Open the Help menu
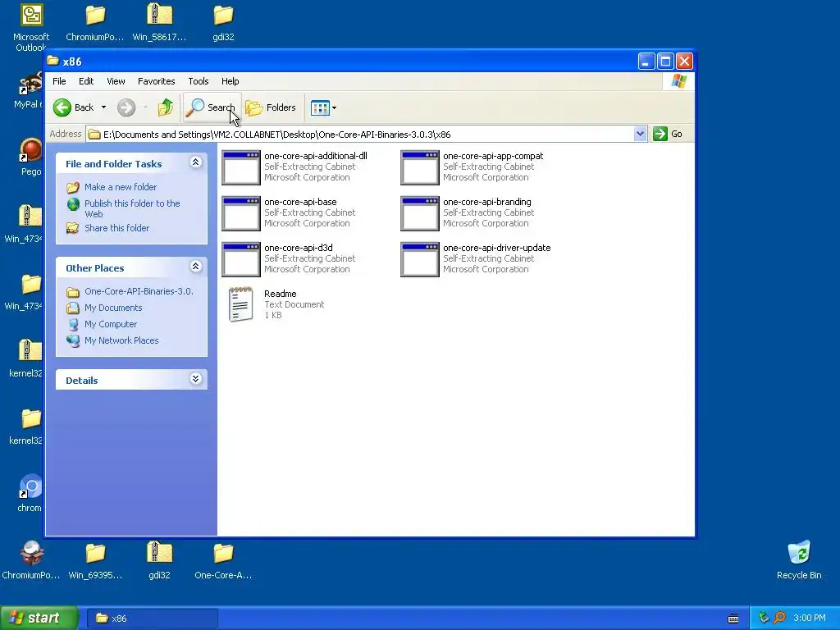840x630 pixels. pyautogui.click(x=230, y=81)
